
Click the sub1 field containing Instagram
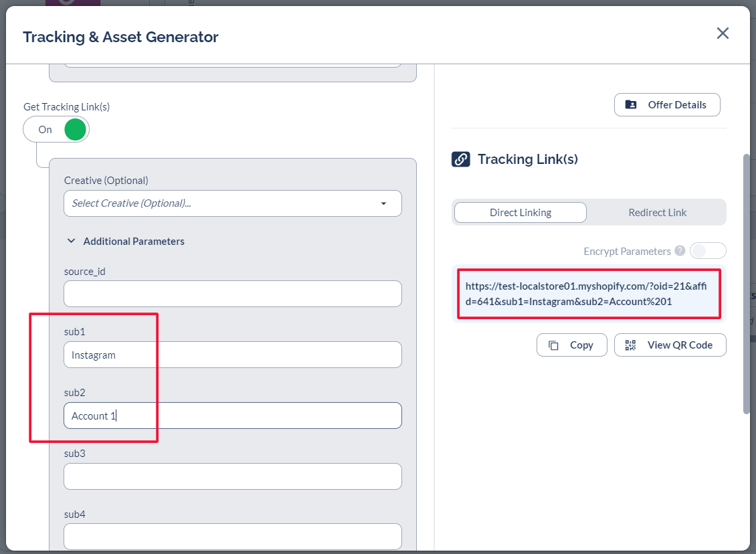[x=233, y=355]
